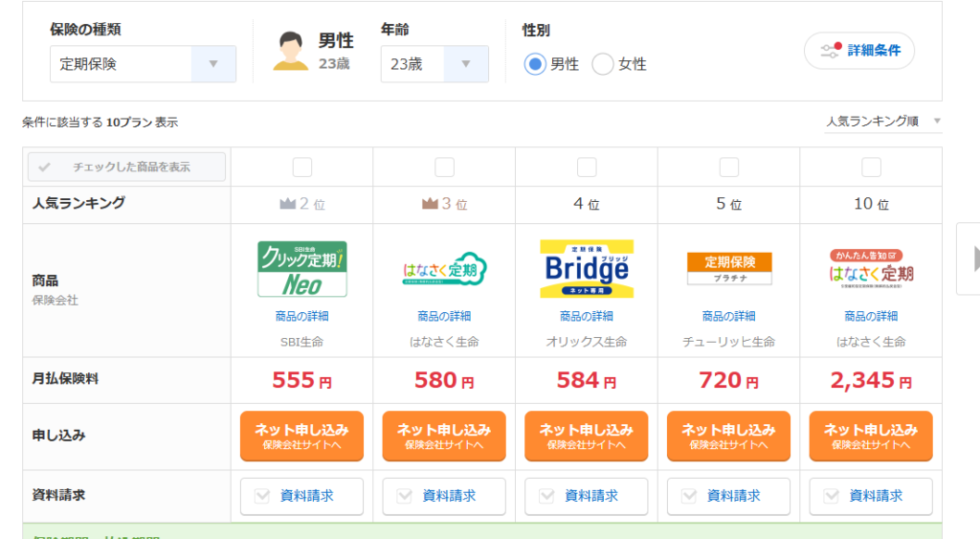980x539 pixels.
Task: Select the 男性 radio button
Action: tap(535, 64)
